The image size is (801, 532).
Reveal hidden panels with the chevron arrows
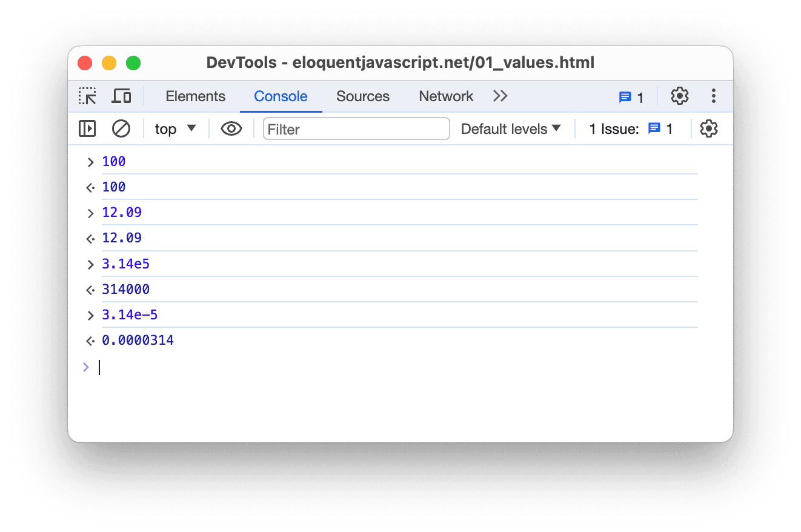[499, 96]
